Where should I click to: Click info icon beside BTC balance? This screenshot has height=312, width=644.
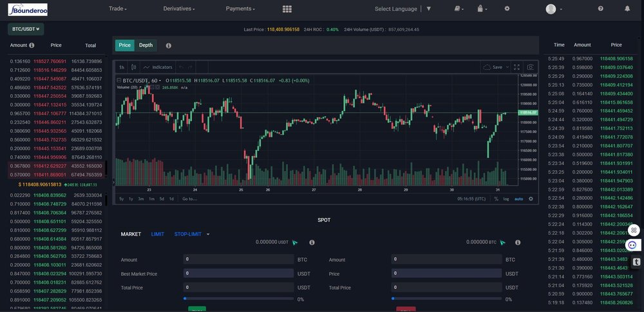pos(518,242)
